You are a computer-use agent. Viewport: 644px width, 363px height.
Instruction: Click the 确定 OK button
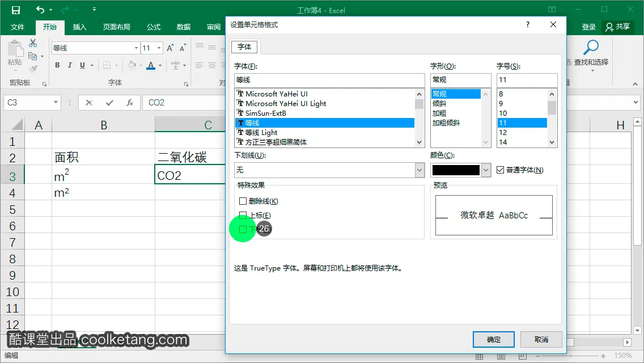coord(494,340)
